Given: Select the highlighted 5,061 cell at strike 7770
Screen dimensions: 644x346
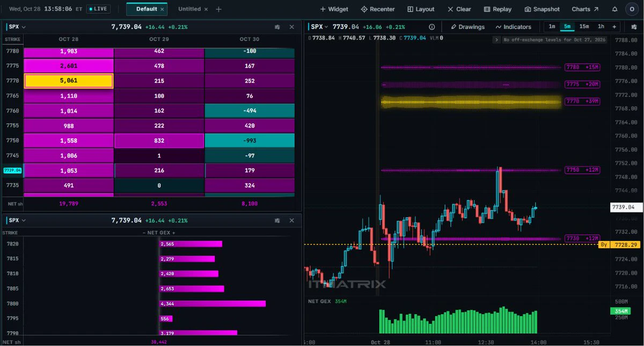Looking at the screenshot, I should (x=69, y=81).
